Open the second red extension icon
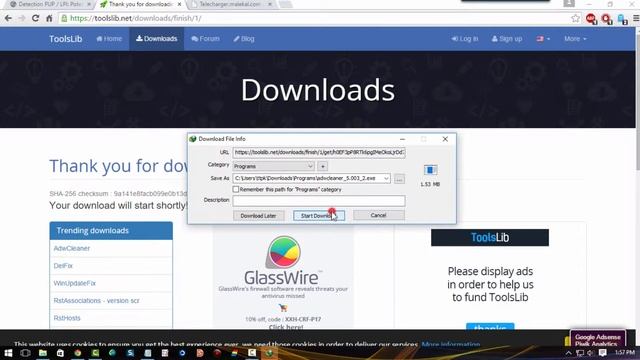 [607, 19]
